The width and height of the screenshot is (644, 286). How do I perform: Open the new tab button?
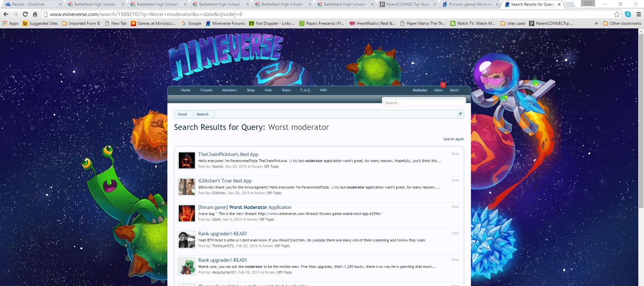pos(570,4)
